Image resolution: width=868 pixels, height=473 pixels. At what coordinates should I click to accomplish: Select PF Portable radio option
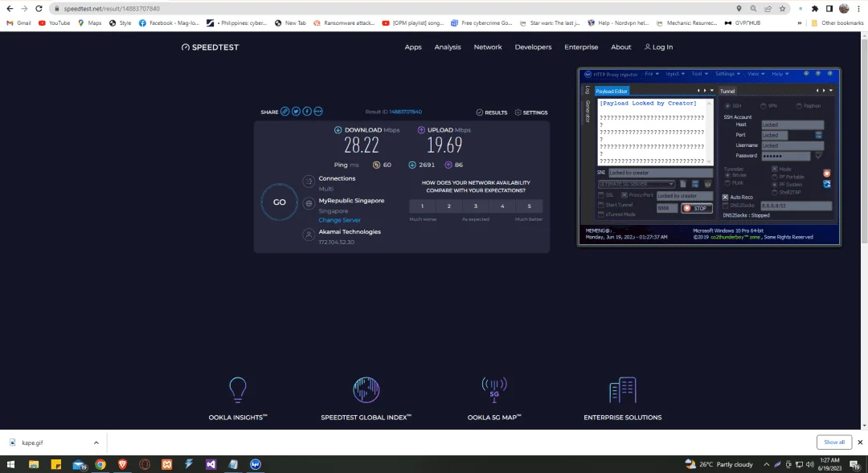click(775, 177)
